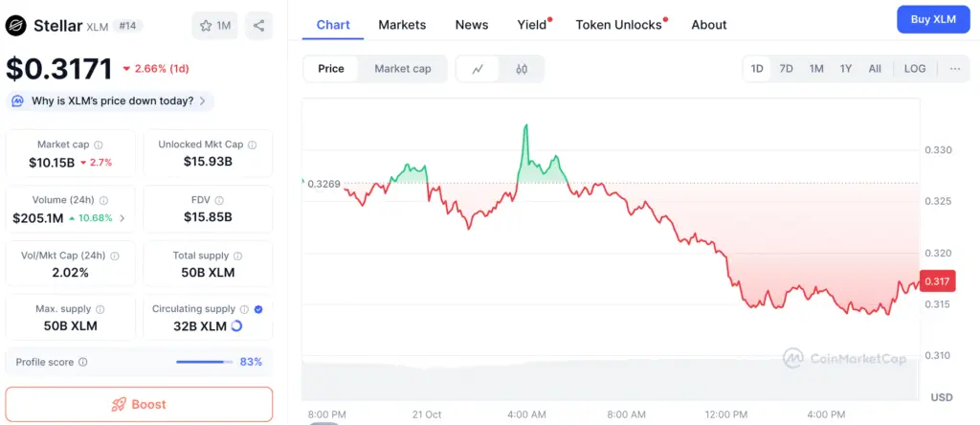
Task: Open the Token Unlocks tab
Action: (619, 25)
